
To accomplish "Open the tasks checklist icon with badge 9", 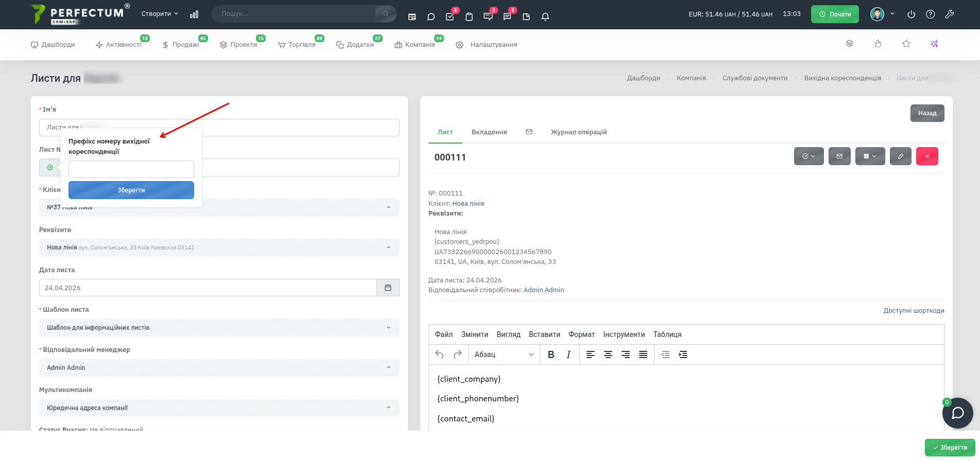I will click(x=450, y=16).
